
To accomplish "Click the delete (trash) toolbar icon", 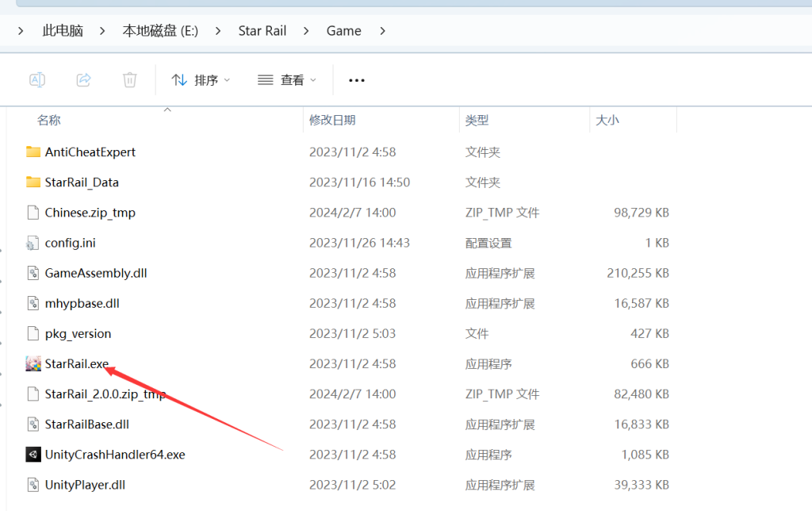I will click(129, 79).
